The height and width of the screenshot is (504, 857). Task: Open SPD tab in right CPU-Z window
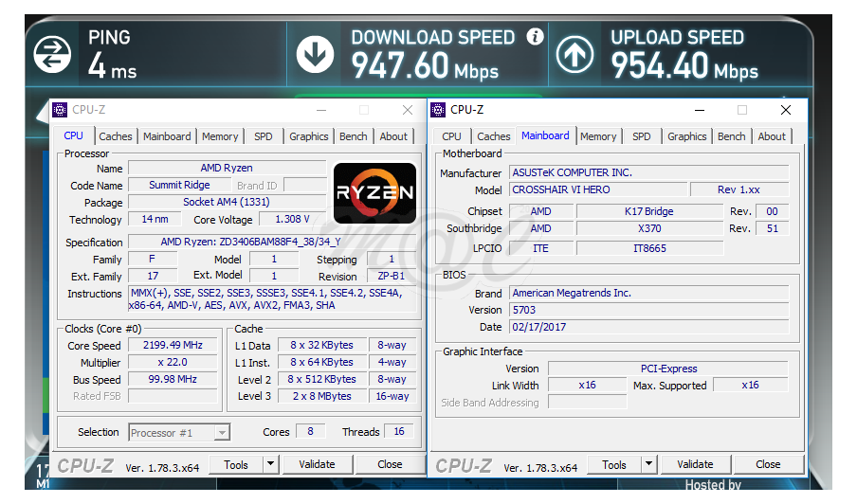(641, 136)
